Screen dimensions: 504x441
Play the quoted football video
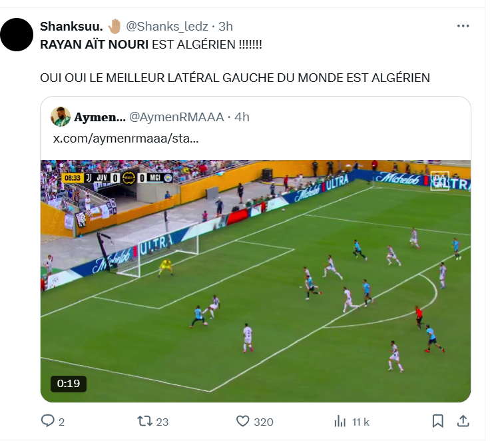tap(256, 281)
